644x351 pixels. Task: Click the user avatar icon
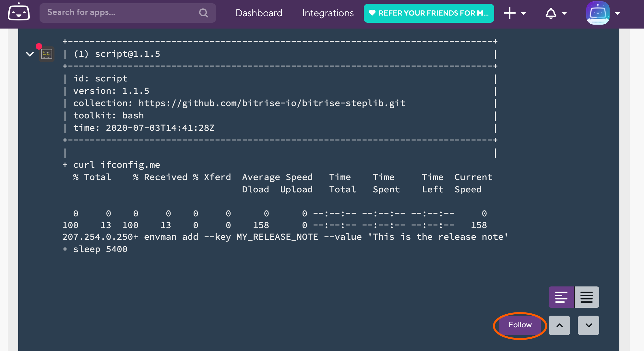[598, 14]
